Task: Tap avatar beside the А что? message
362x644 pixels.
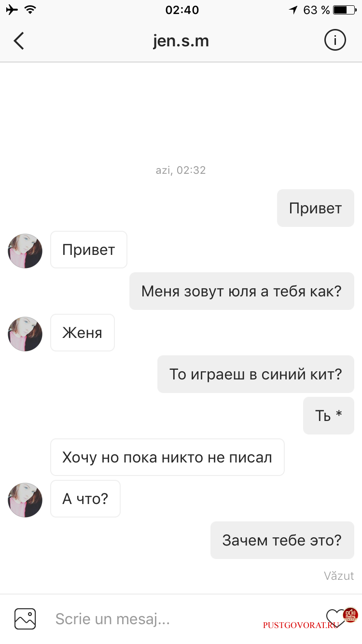Action: click(x=25, y=500)
